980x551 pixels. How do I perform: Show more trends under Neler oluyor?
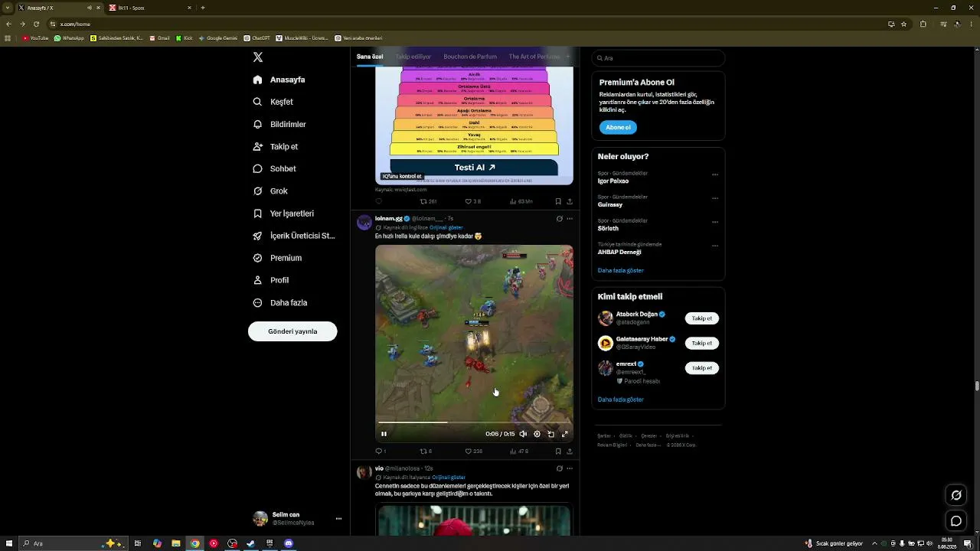pyautogui.click(x=621, y=270)
